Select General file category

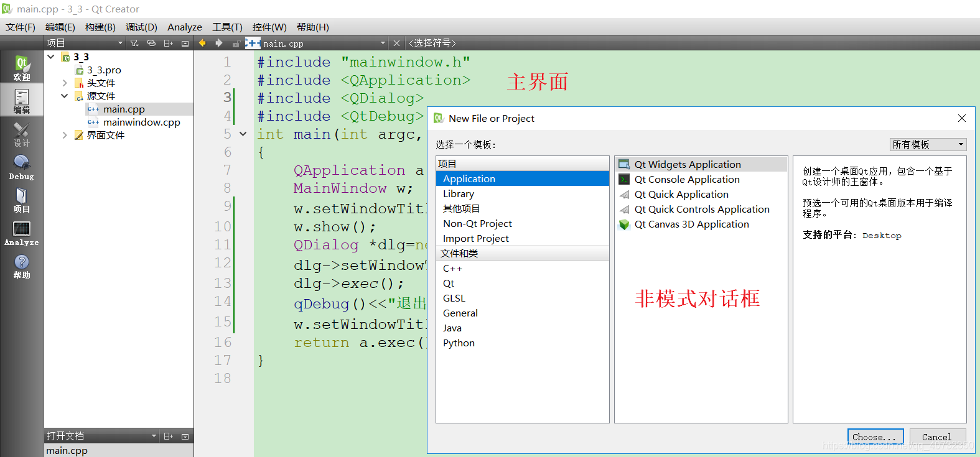(523, 313)
